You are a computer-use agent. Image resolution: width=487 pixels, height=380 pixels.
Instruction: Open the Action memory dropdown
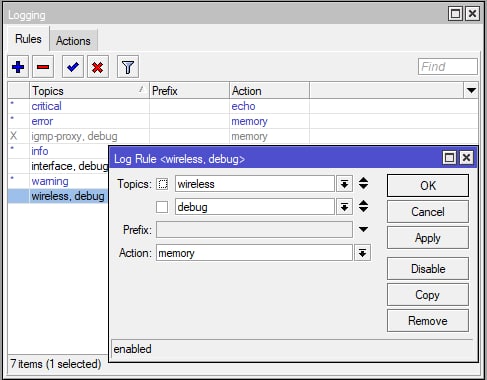[362, 253]
